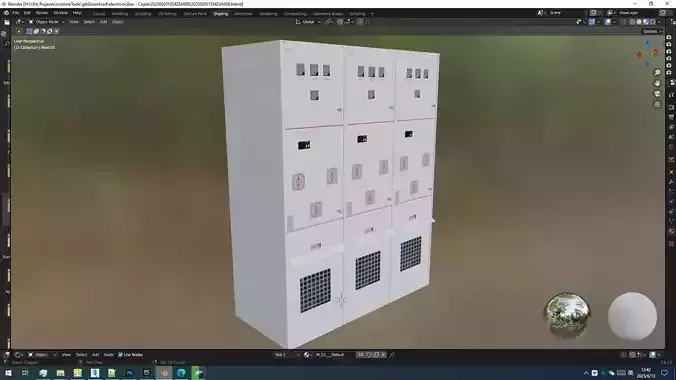The width and height of the screenshot is (676, 380).
Task: Open Windows Start menu
Action: coord(8,373)
